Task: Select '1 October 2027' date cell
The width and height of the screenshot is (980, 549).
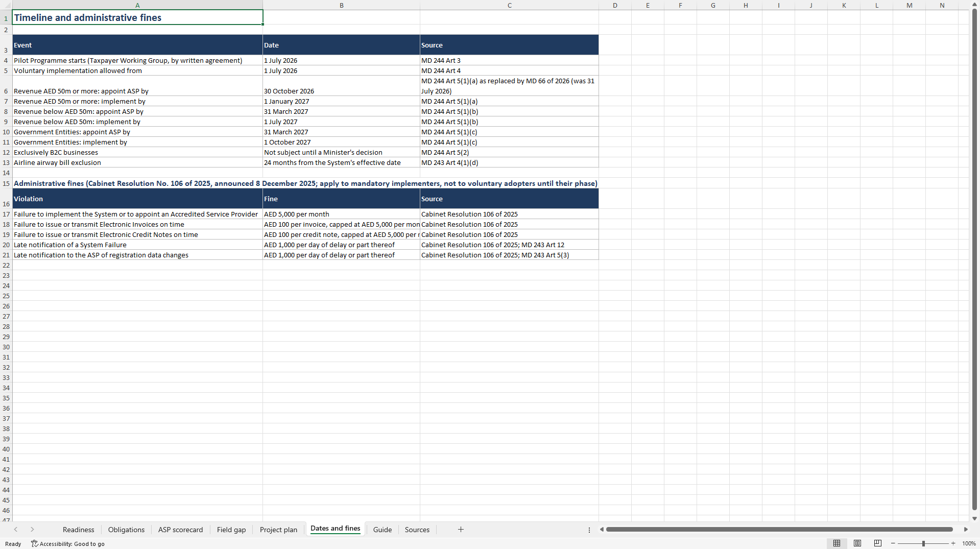Action: [x=341, y=142]
